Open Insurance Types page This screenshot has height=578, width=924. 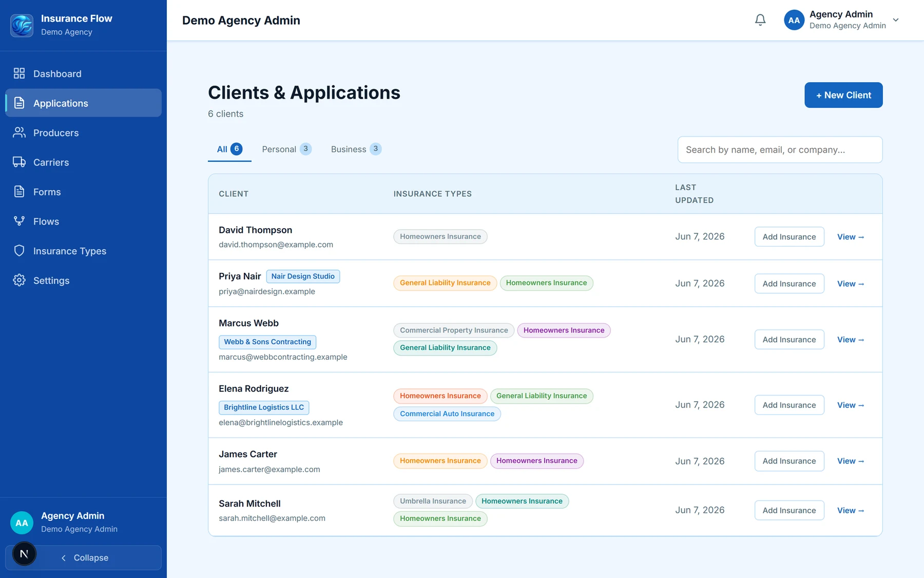point(83,251)
